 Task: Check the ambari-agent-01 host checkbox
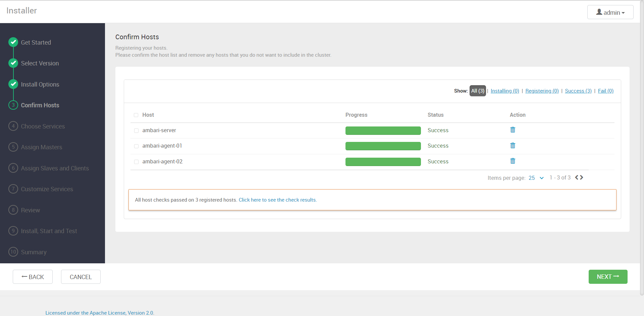136,146
